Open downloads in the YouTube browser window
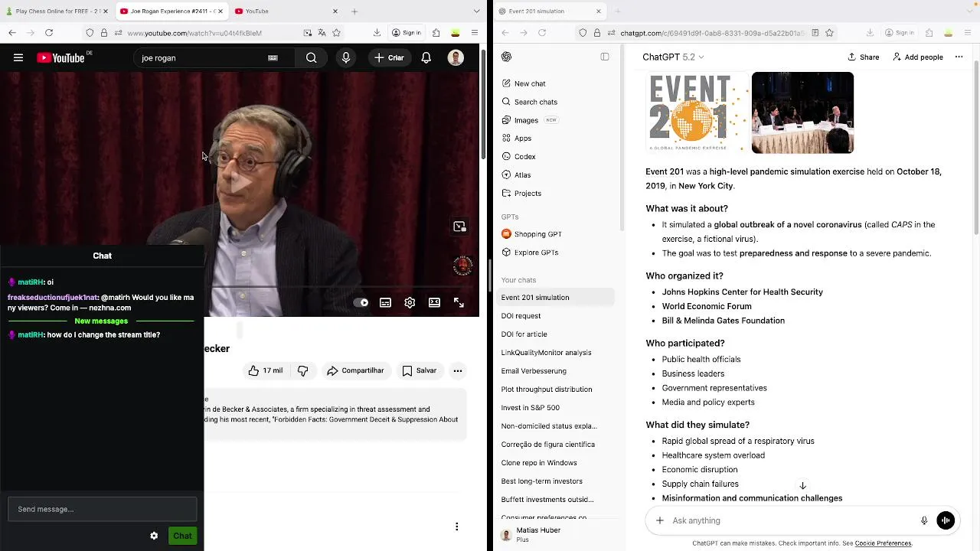 [377, 33]
